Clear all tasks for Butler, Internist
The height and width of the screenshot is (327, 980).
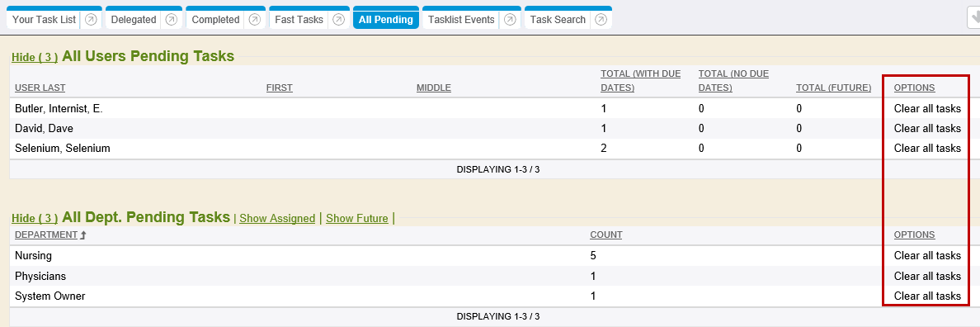pyautogui.click(x=927, y=108)
